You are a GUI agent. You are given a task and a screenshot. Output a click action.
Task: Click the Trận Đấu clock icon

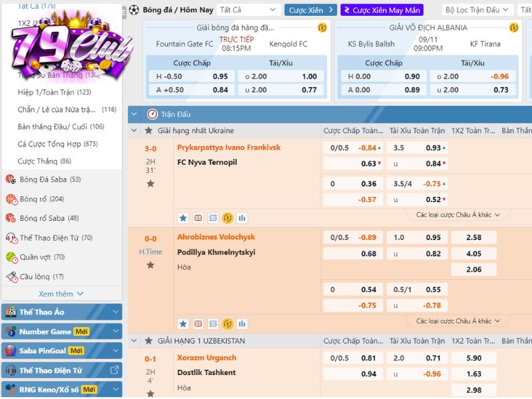point(152,114)
